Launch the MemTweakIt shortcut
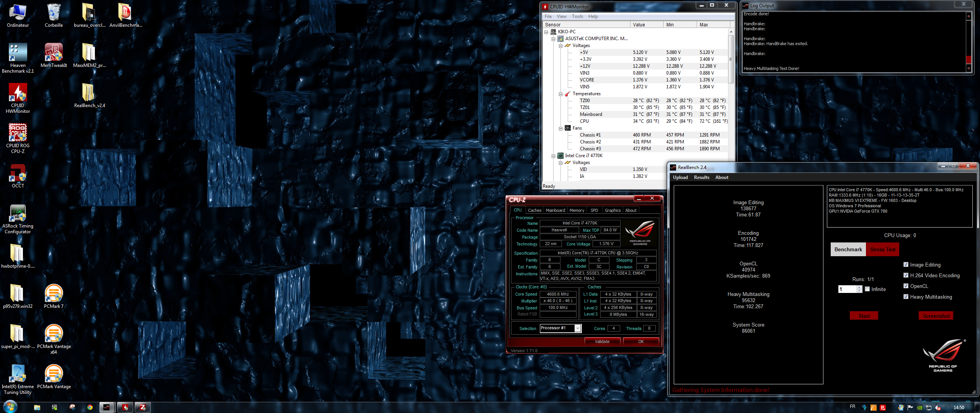The width and height of the screenshot is (980, 413). pyautogui.click(x=54, y=55)
